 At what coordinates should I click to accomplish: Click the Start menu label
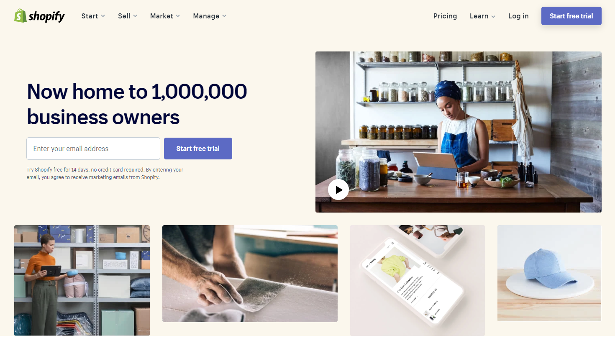coord(90,16)
